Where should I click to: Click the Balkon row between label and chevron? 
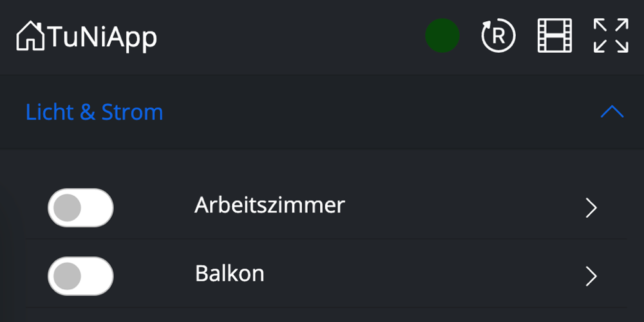[x=425, y=276]
